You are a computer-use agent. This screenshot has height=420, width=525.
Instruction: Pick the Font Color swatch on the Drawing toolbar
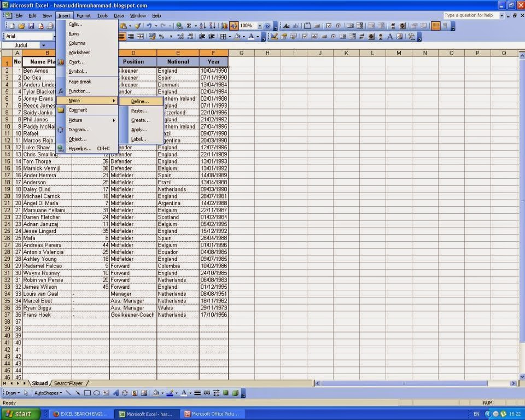[183, 393]
